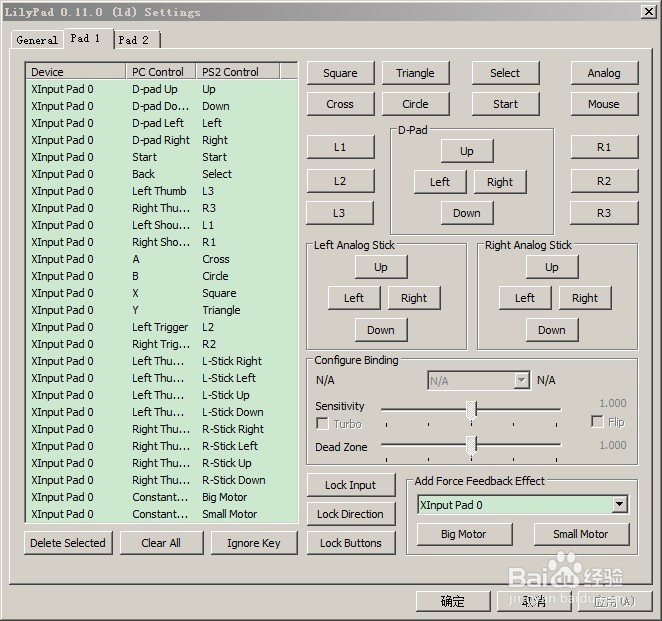Select the D-pad Up binding row
This screenshot has width=662, height=621.
click(161, 89)
